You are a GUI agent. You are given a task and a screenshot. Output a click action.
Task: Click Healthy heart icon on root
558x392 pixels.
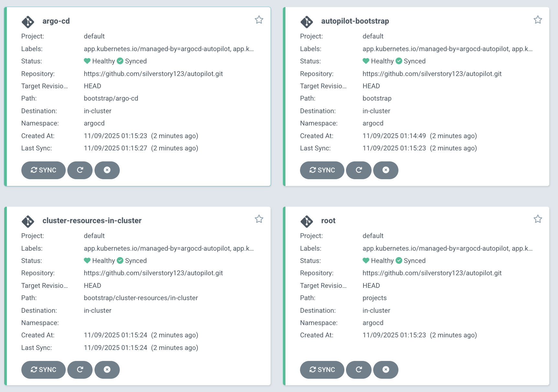[366, 260]
